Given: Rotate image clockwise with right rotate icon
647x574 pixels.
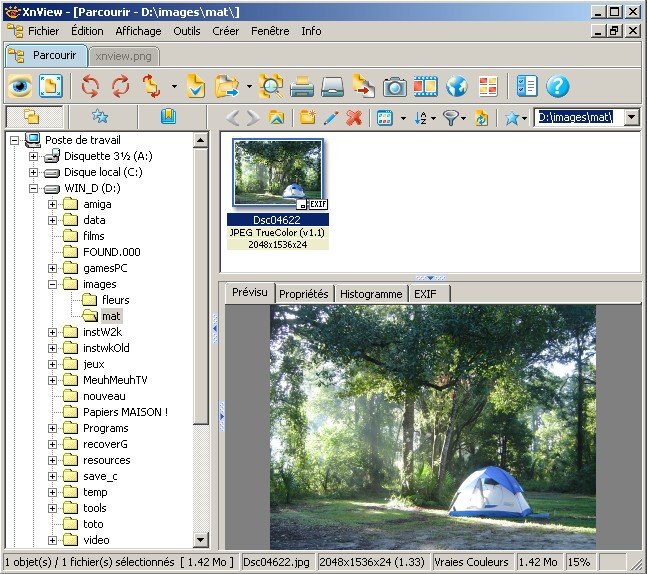Looking at the screenshot, I should pyautogui.click(x=120, y=86).
